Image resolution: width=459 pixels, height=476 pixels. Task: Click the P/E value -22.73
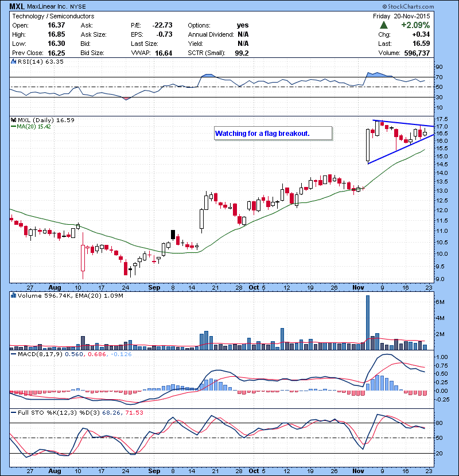pos(162,25)
